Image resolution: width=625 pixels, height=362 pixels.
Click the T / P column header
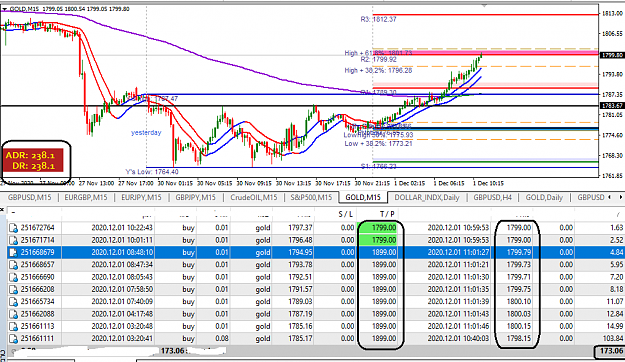point(387,214)
